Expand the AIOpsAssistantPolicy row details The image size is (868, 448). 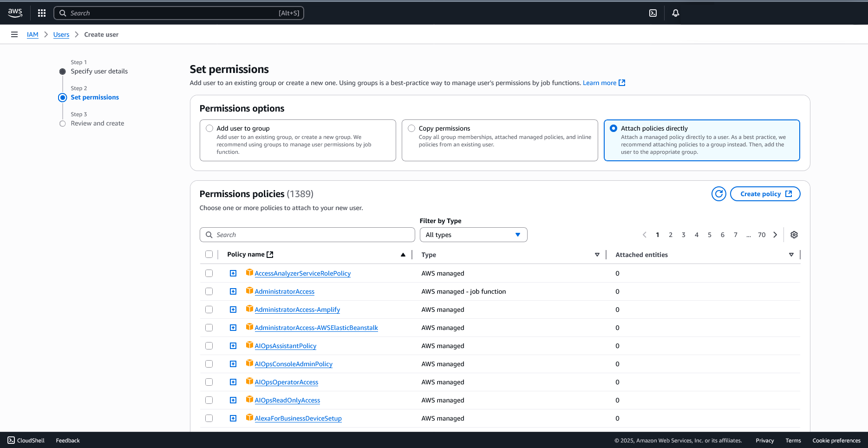233,346
